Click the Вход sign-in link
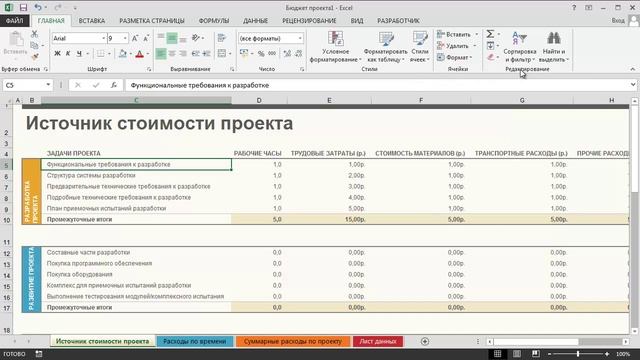Screen dimensions: 640x360 tap(618, 20)
